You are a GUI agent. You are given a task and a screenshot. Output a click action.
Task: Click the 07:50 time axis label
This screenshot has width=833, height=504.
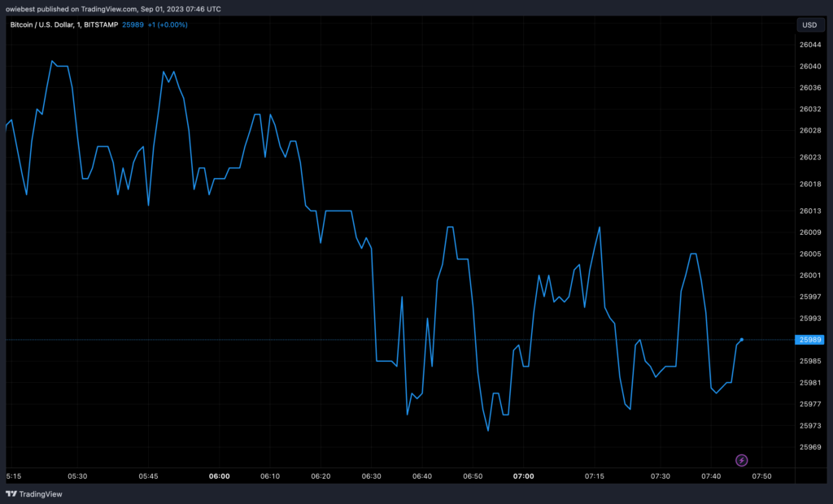point(761,476)
